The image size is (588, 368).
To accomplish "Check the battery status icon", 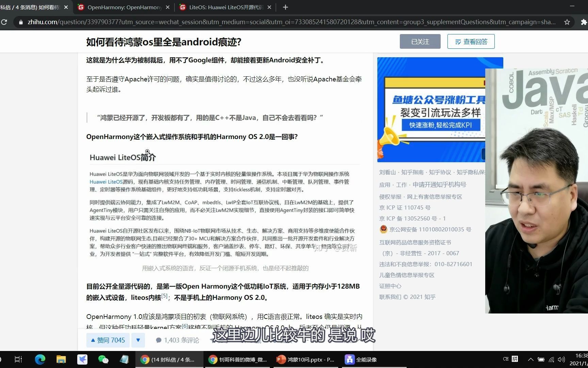I will coord(541,359).
